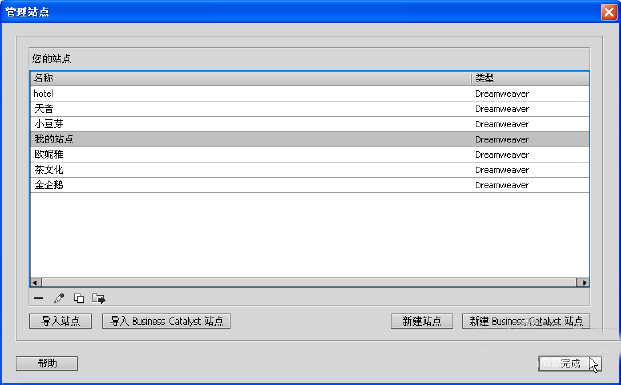
Task: Open help with the 帮助 button
Action: (x=47, y=363)
